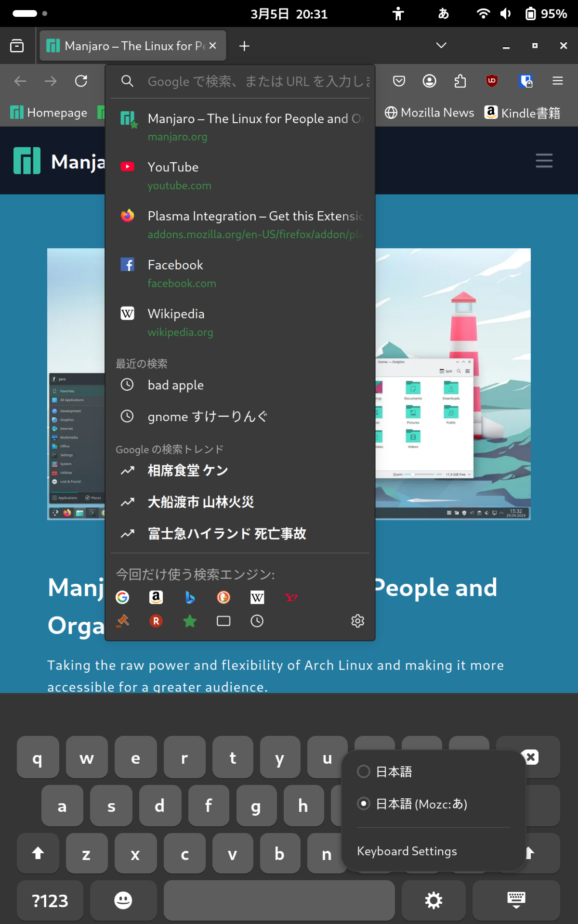The image size is (578, 924).
Task: Select trending search 大船渡市 山林火災
Action: click(x=240, y=502)
